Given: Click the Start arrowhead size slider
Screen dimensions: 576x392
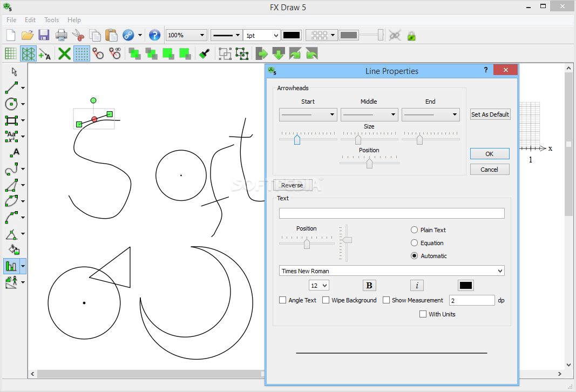Looking at the screenshot, I should click(x=297, y=139).
